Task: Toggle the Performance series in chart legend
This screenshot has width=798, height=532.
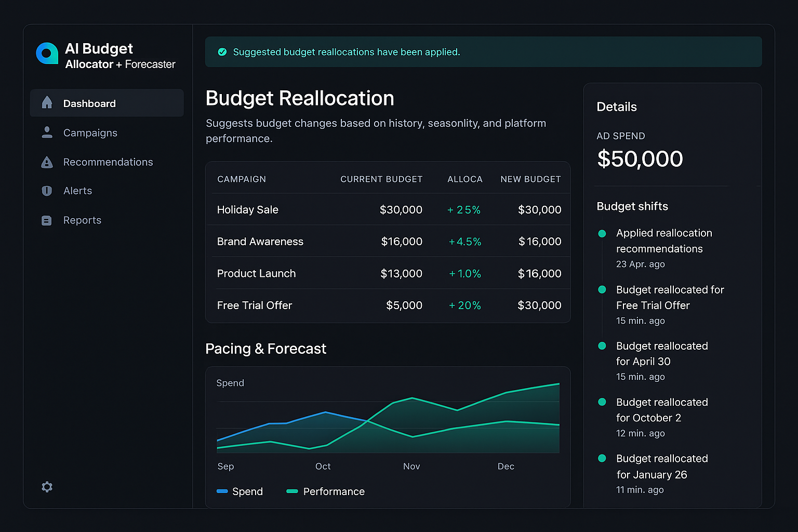Action: coord(325,491)
